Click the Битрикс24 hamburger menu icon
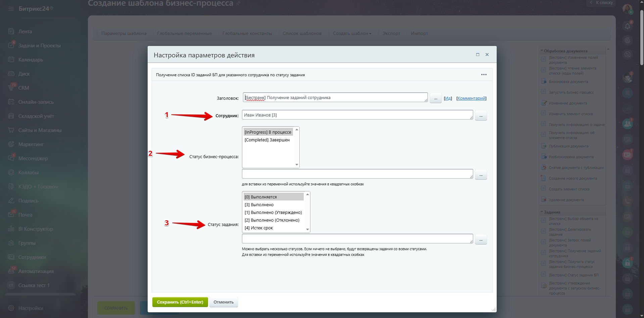This screenshot has width=644, height=318. tap(11, 9)
